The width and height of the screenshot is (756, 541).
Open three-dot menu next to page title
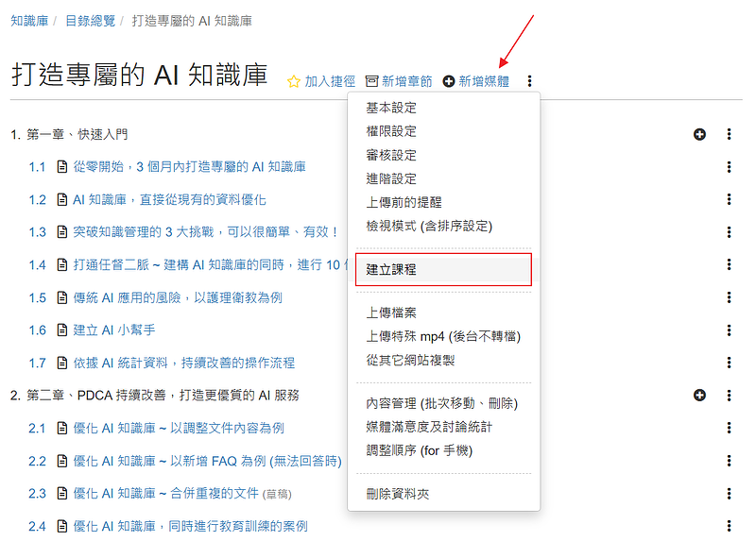pyautogui.click(x=529, y=82)
